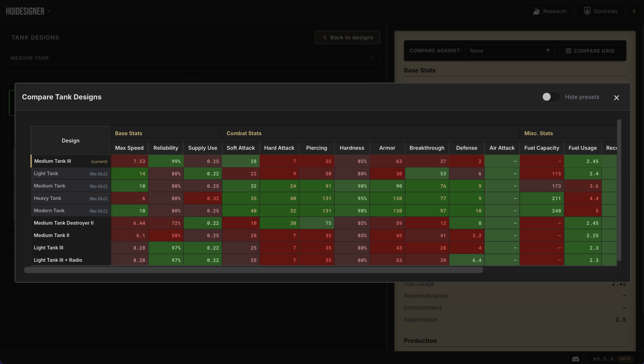Sort by Supply Use column header

tap(203, 148)
